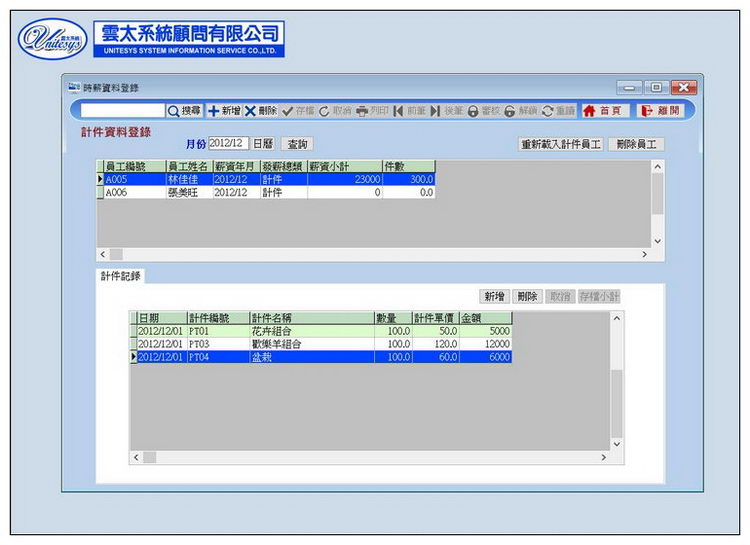Click left arrow of 計件記錄 horizontal scrollbar
Image resolution: width=750 pixels, height=545 pixels.
(136, 457)
